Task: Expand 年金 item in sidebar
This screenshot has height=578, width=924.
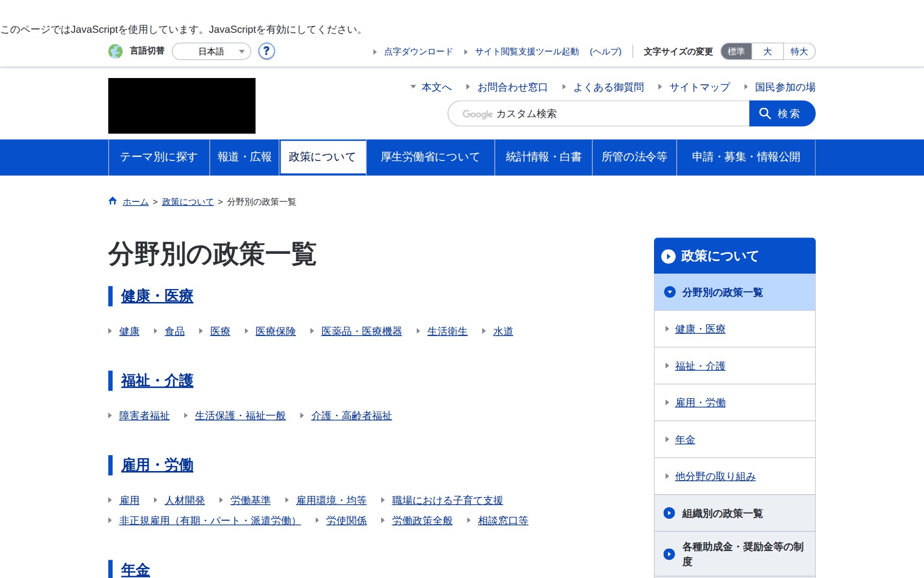Action: point(684,439)
